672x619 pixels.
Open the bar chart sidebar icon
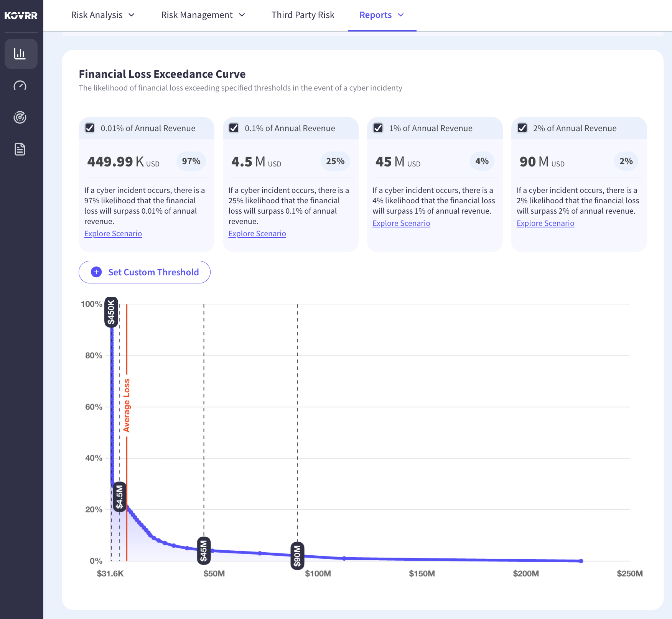21,54
